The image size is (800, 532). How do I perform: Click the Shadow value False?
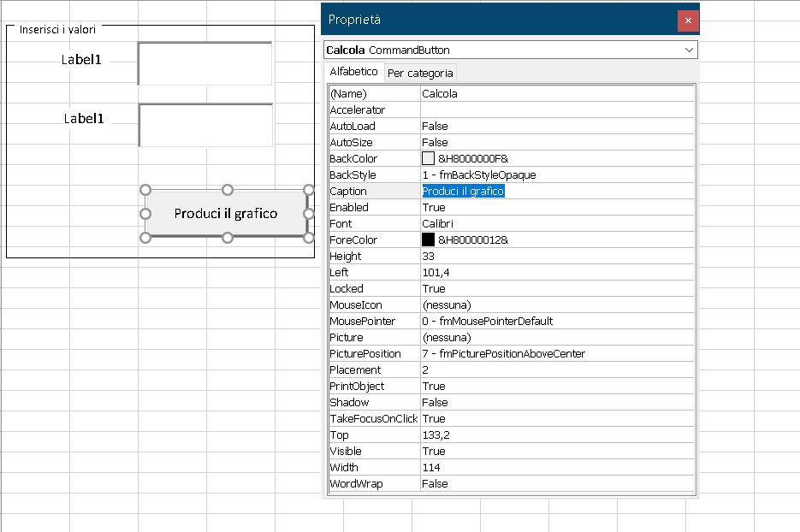click(557, 403)
